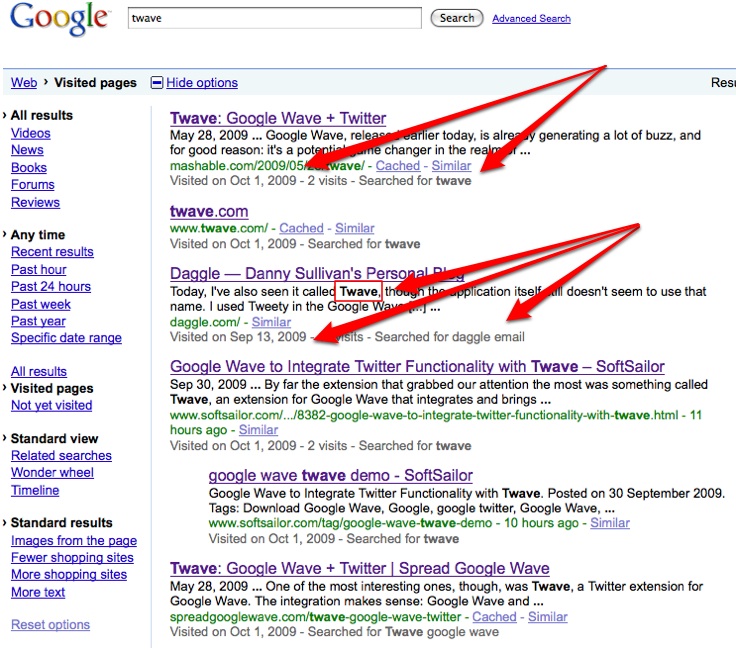Click 'Visited pages' breadcrumb text
This screenshot has width=736, height=650.
[x=95, y=83]
